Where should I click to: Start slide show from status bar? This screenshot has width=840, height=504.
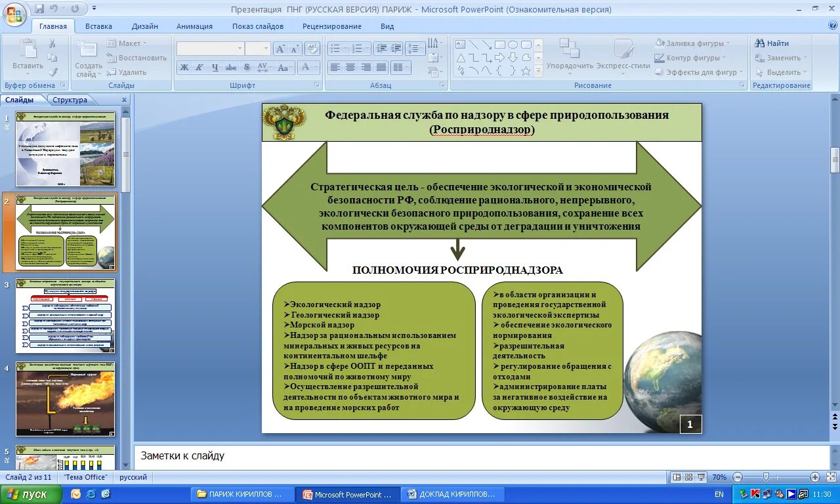click(700, 477)
